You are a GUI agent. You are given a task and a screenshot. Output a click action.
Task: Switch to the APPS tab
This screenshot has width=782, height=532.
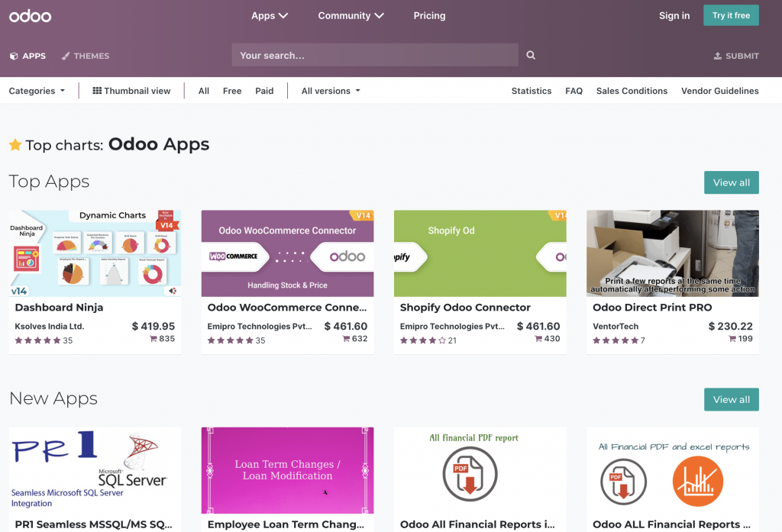click(x=28, y=56)
